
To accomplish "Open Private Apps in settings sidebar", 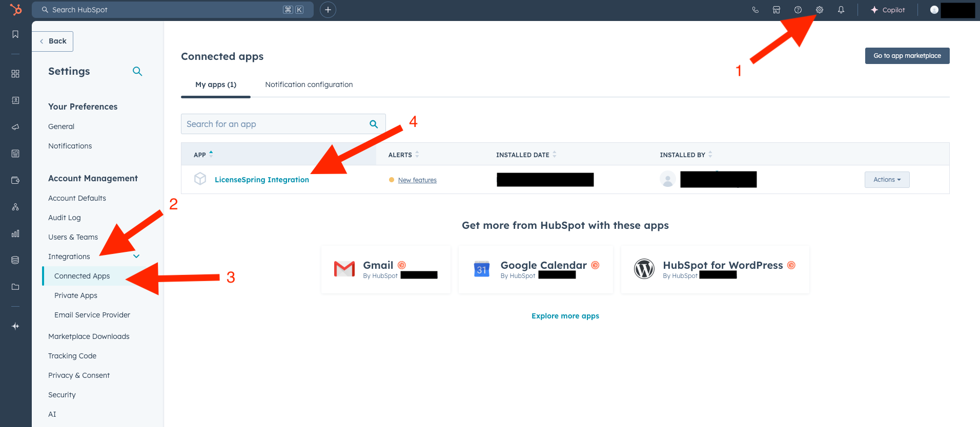I will 76,295.
